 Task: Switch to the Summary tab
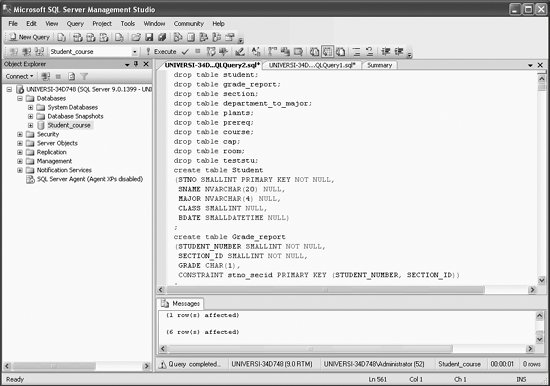coord(379,65)
